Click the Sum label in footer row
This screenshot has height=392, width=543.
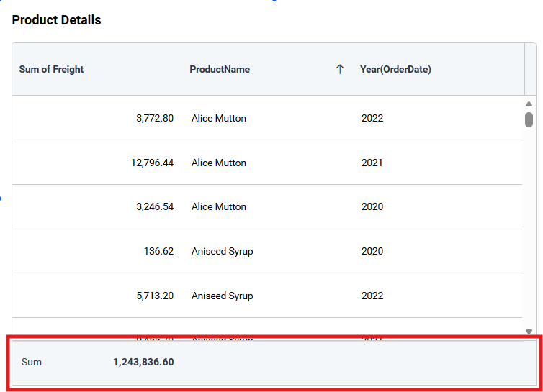coord(32,363)
